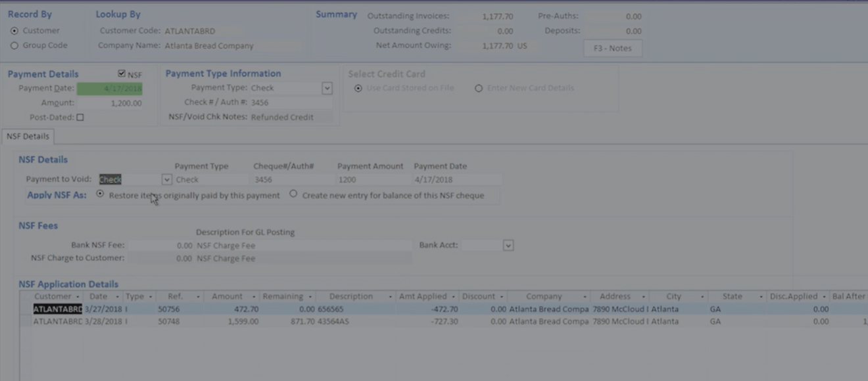Select the Group Code radio option

click(14, 46)
